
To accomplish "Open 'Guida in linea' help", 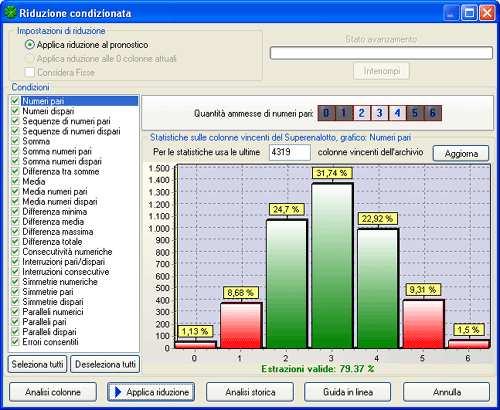I will (x=348, y=392).
